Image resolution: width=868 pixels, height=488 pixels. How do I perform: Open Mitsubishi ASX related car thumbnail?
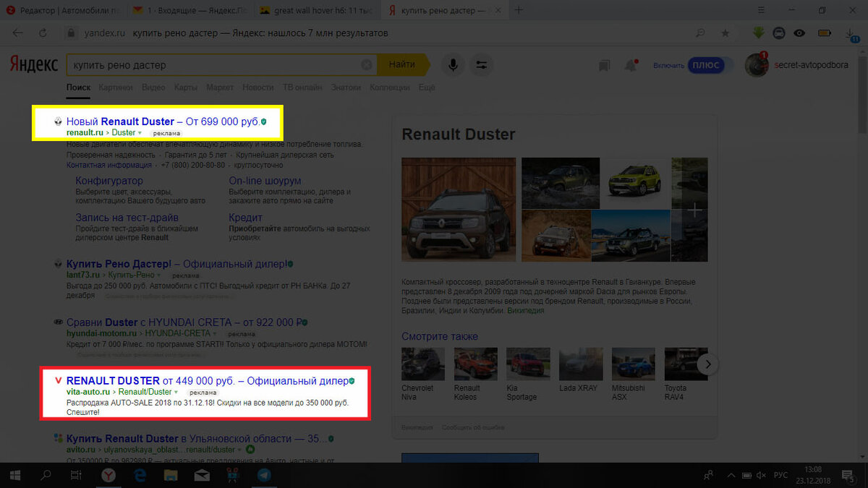click(x=634, y=364)
